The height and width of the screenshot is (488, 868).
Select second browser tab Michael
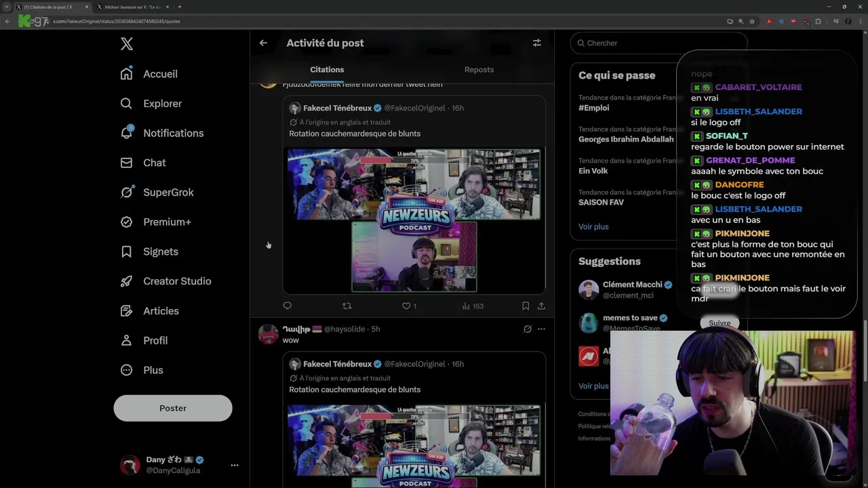pyautogui.click(x=132, y=7)
